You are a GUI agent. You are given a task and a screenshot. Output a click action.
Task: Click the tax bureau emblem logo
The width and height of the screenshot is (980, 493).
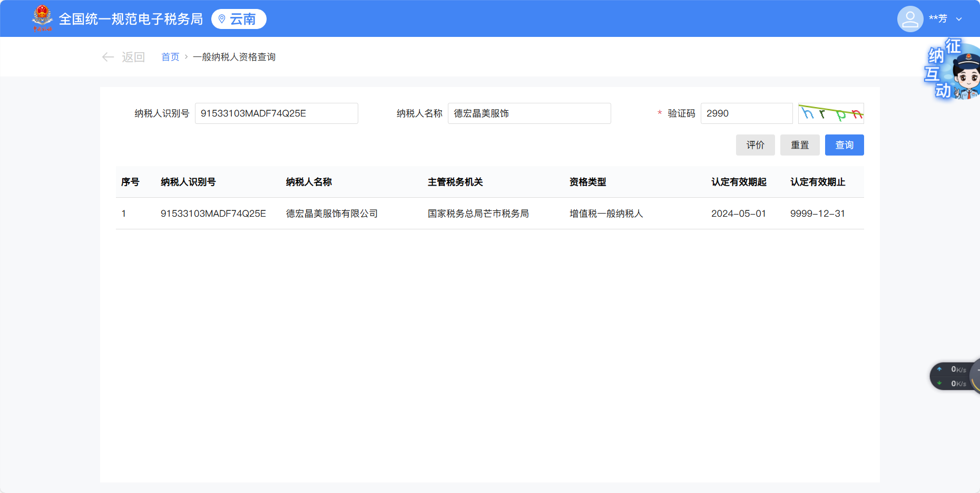(42, 18)
